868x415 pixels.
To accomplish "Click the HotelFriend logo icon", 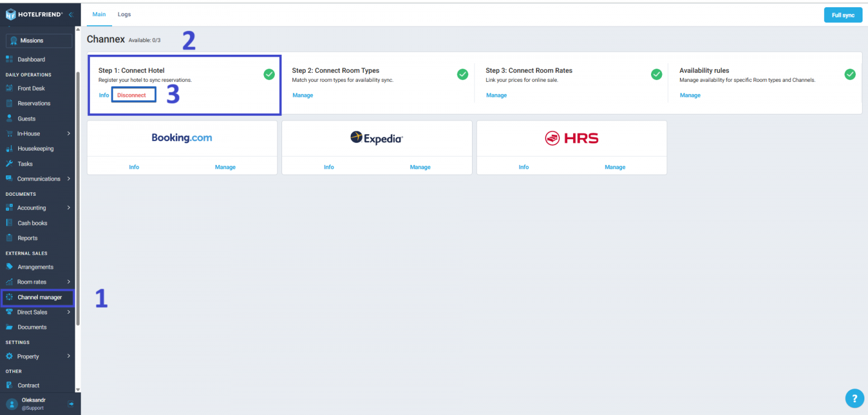I will 11,14.
